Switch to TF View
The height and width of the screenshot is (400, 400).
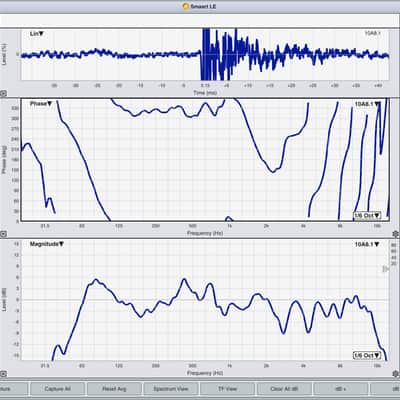click(227, 389)
